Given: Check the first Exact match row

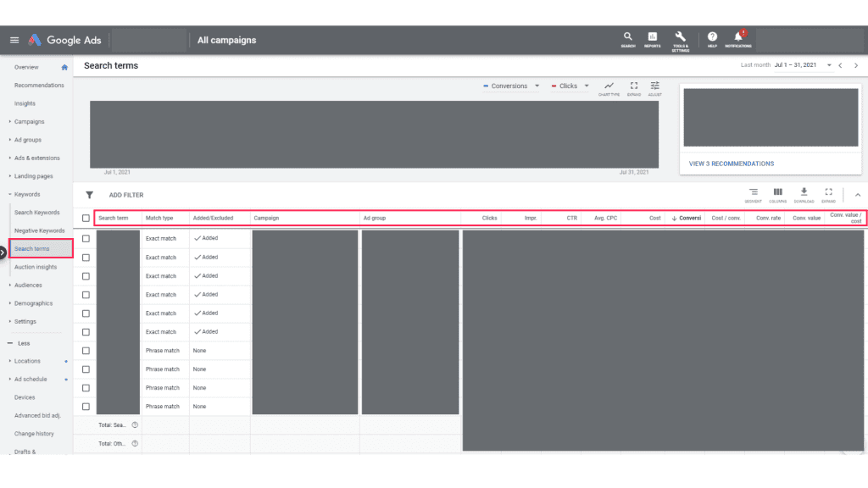Looking at the screenshot, I should [86, 238].
